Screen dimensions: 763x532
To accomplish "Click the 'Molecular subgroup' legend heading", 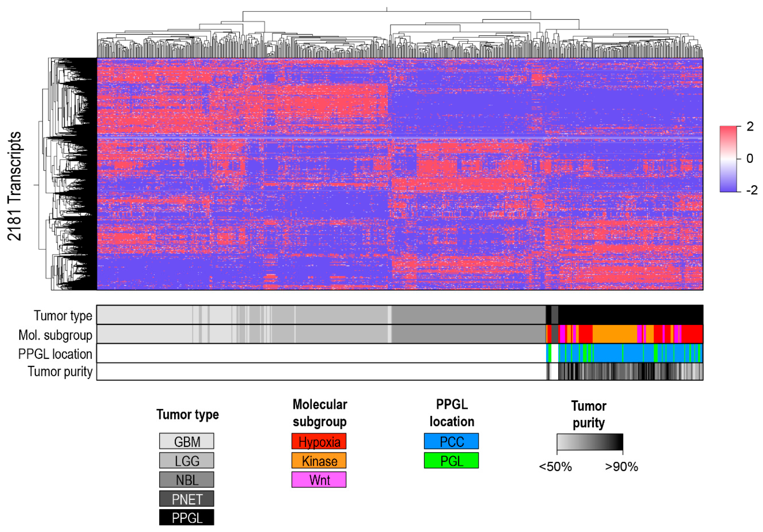I will coord(320,413).
